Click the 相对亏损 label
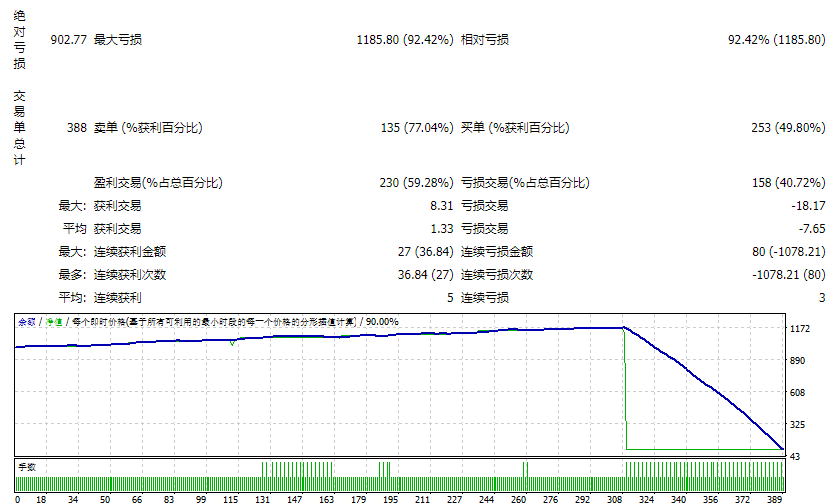The image size is (840, 504). pos(484,40)
